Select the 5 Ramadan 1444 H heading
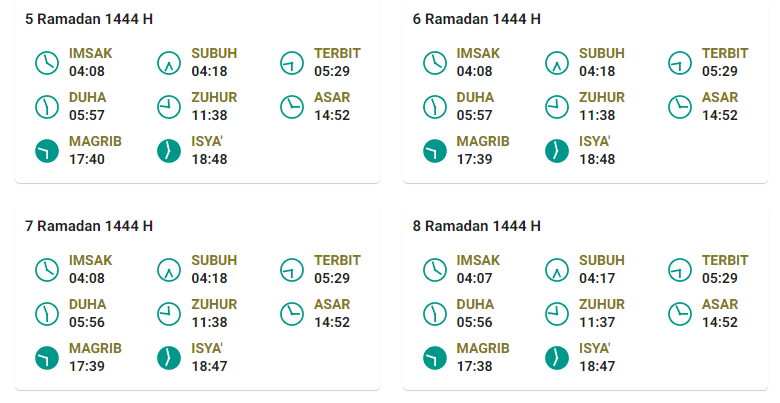Screen dimensions: 780x403 click(89, 19)
